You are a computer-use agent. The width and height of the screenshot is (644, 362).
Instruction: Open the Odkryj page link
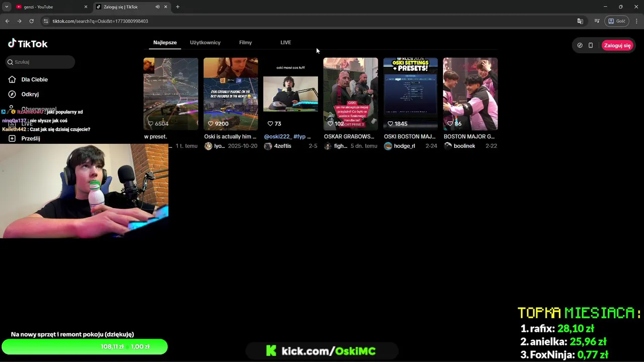tap(30, 94)
